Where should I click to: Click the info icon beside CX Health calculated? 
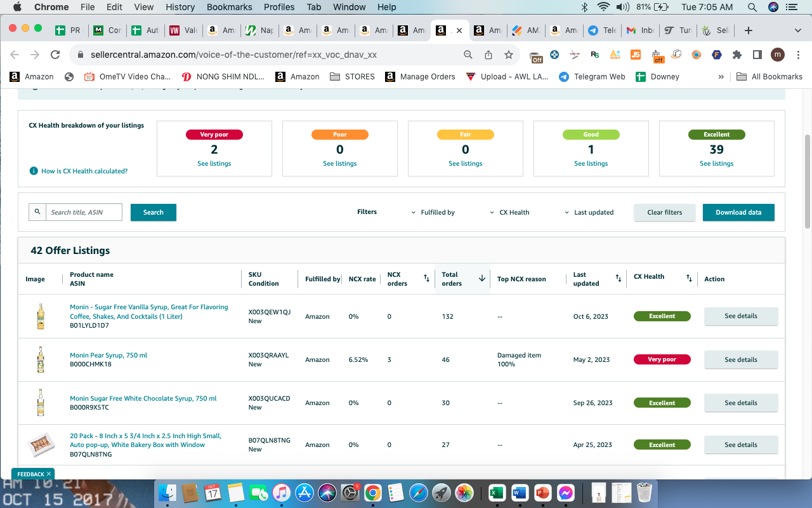(34, 171)
